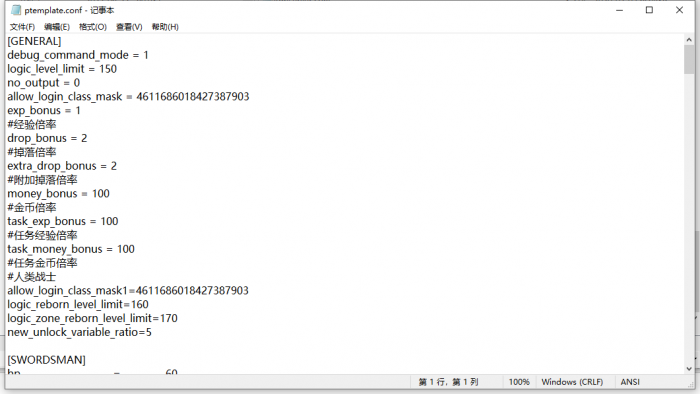The width and height of the screenshot is (700, 394).
Task: Click the money_bonus = 100 line
Action: (x=58, y=193)
